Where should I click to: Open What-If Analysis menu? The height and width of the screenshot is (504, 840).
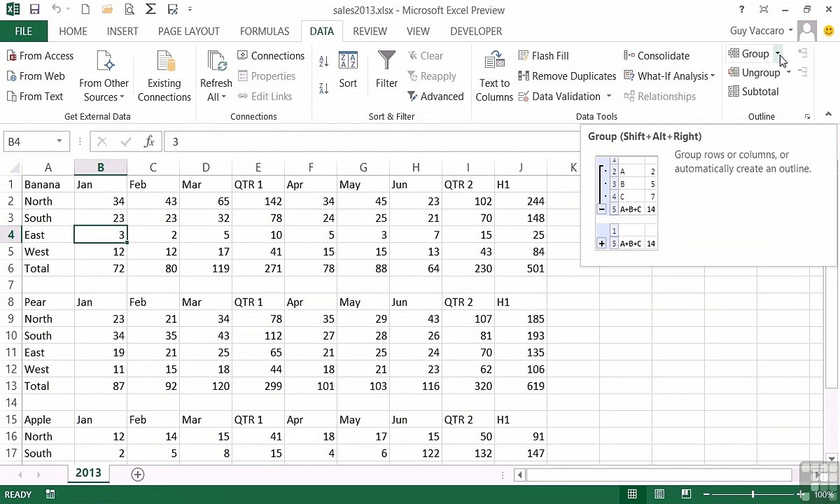669,76
